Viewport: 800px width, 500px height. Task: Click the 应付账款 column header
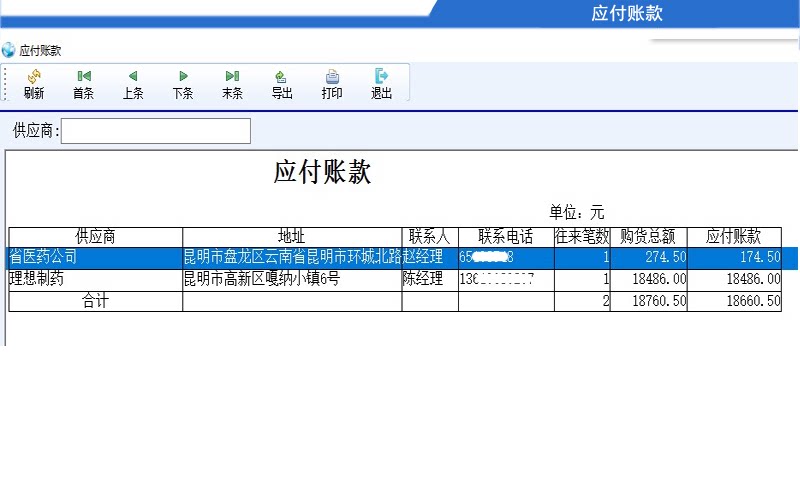(734, 237)
